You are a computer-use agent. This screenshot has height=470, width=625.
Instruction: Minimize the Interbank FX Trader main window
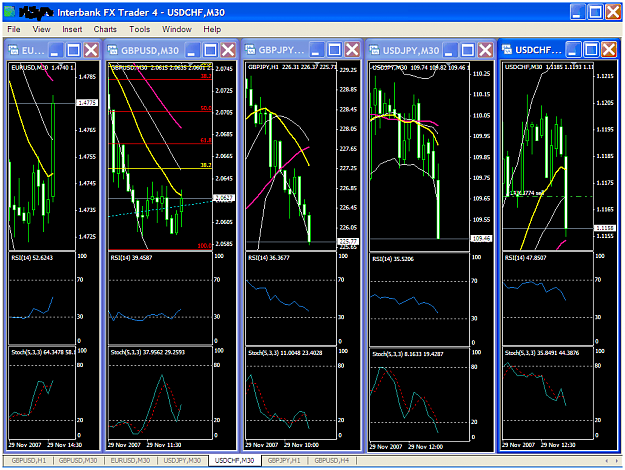pos(578,12)
